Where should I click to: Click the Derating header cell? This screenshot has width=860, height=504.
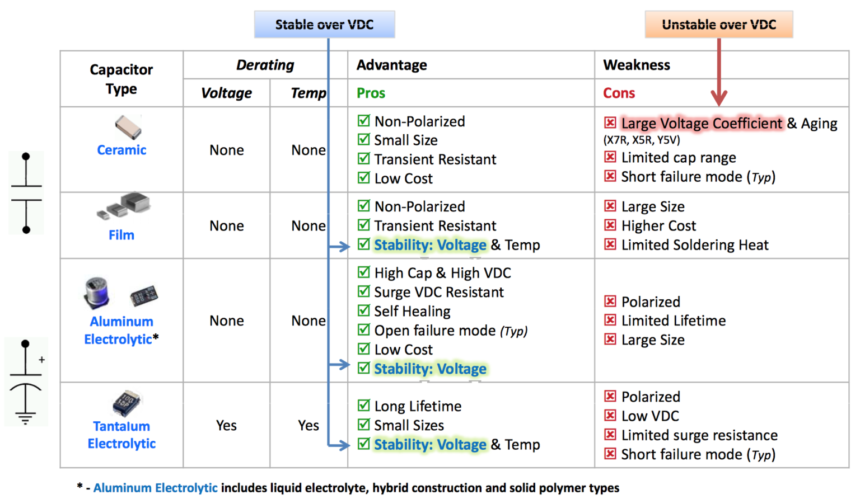[x=265, y=65]
